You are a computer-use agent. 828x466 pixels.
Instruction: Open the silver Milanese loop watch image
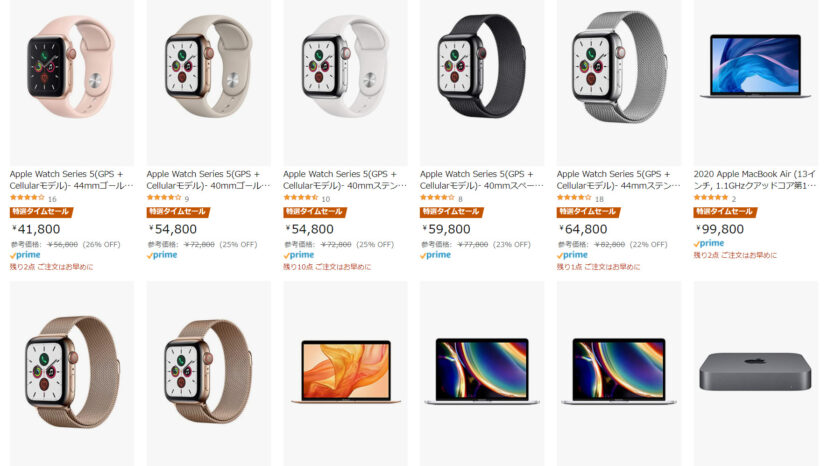pos(619,67)
